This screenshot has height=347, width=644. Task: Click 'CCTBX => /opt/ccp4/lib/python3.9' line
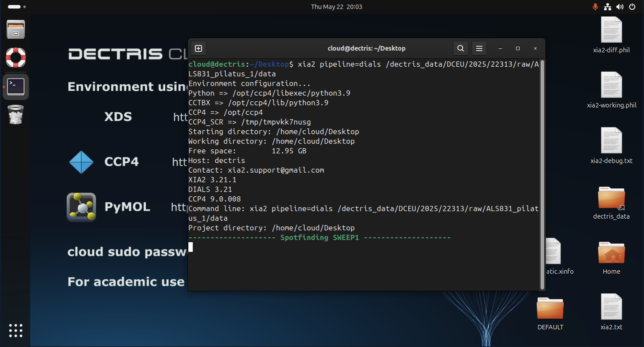coord(258,103)
